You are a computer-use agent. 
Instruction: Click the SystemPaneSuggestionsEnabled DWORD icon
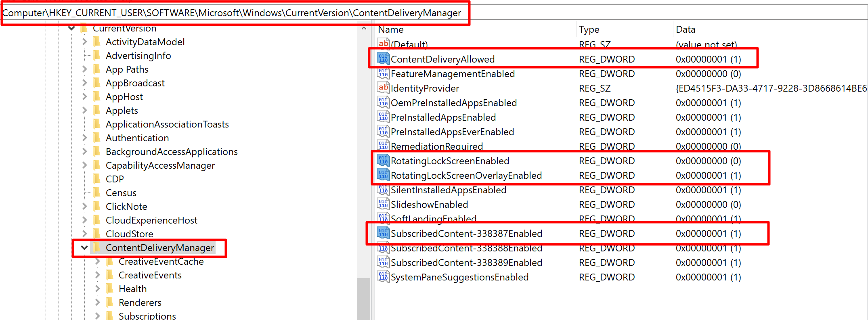point(383,277)
